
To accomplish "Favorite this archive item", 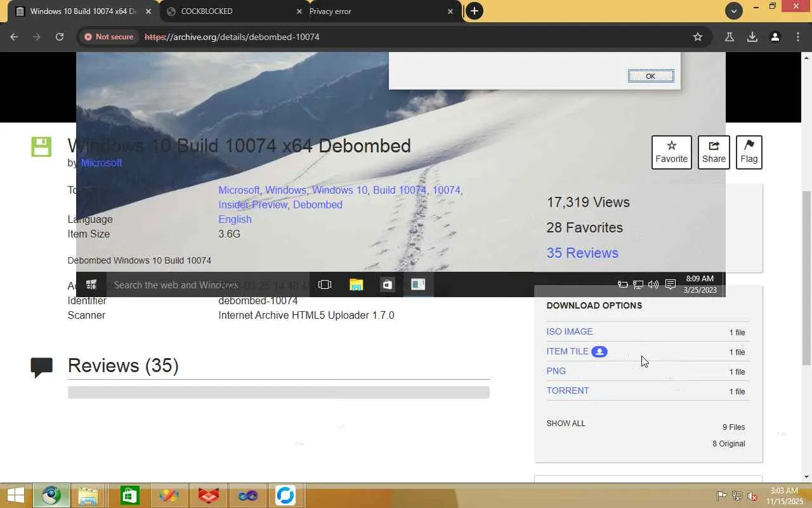I will click(671, 152).
